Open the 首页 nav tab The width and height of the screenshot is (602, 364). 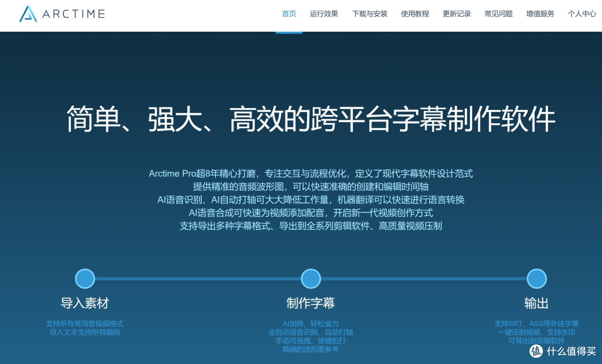click(289, 14)
